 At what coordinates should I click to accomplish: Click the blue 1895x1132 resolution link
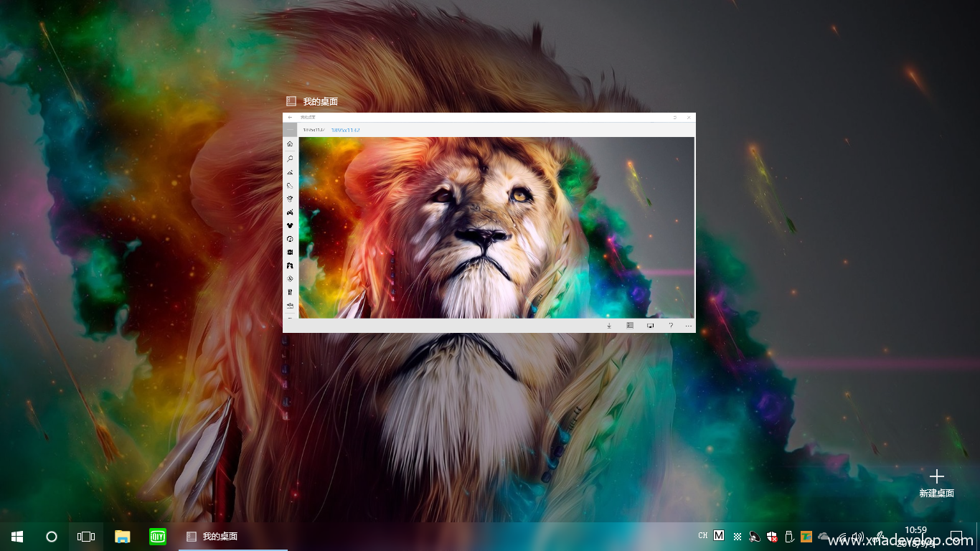click(x=345, y=130)
